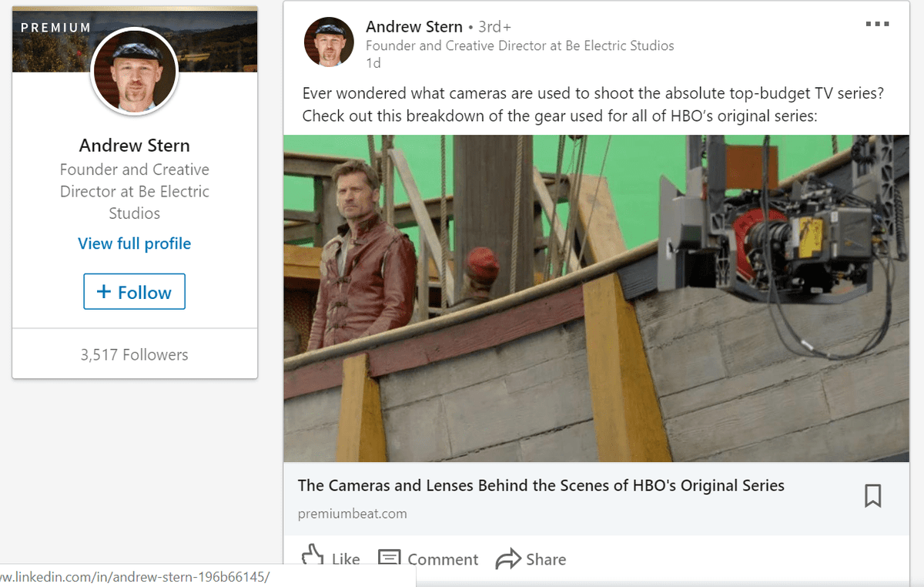Open the author name in post header
The height and width of the screenshot is (587, 924).
point(414,27)
